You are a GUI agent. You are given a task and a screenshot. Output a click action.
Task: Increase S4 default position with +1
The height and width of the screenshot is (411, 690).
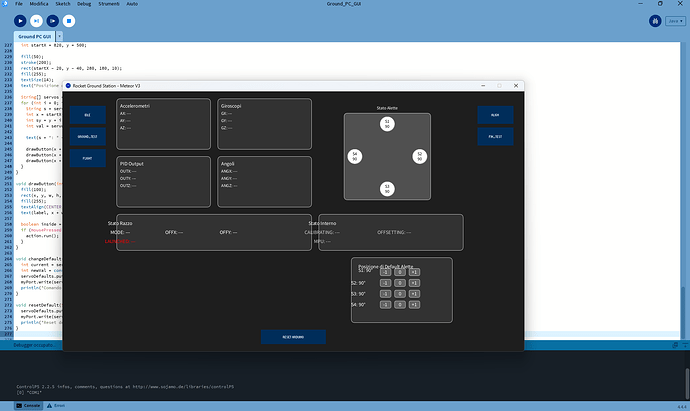[x=414, y=305]
